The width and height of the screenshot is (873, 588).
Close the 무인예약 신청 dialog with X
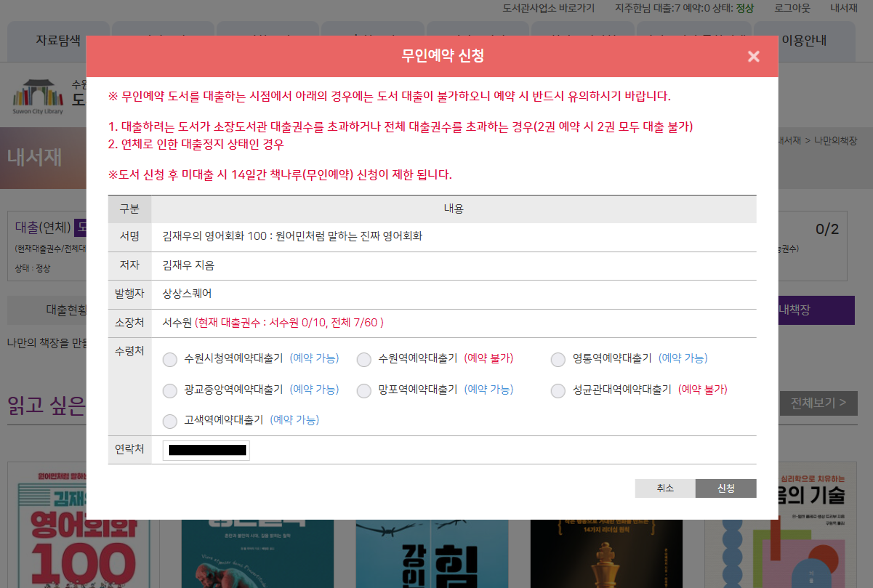[753, 57]
